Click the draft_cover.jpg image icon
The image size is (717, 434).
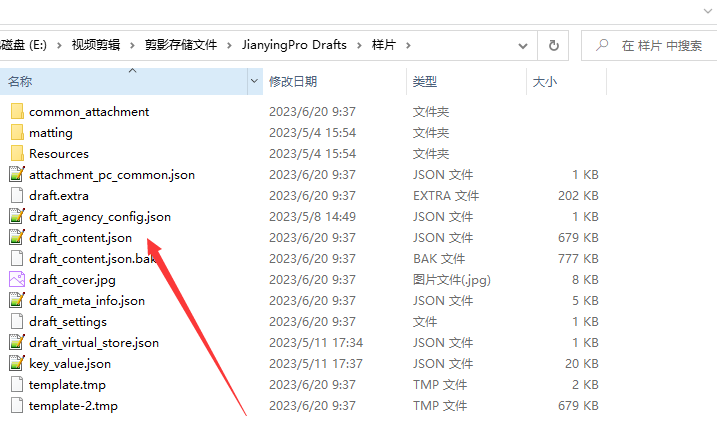17,279
